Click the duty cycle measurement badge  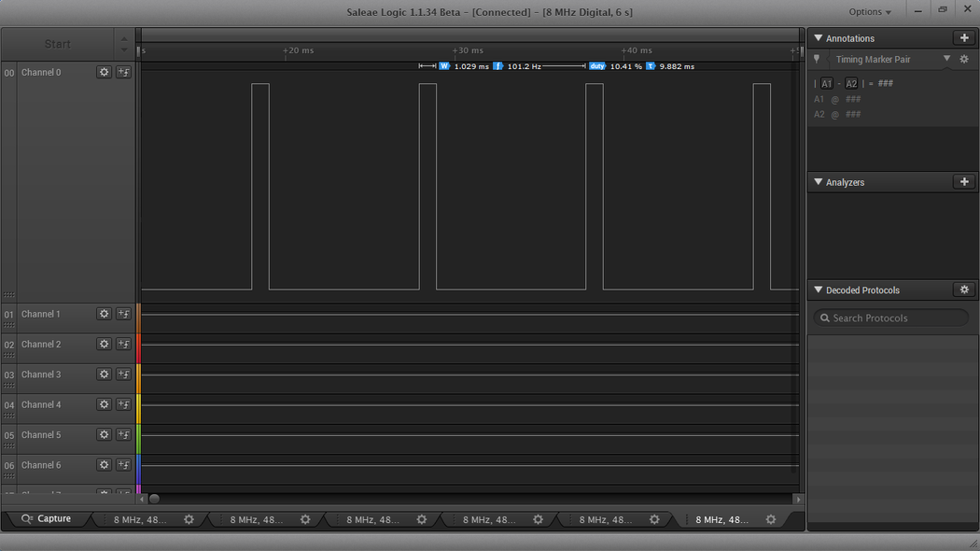pos(597,65)
